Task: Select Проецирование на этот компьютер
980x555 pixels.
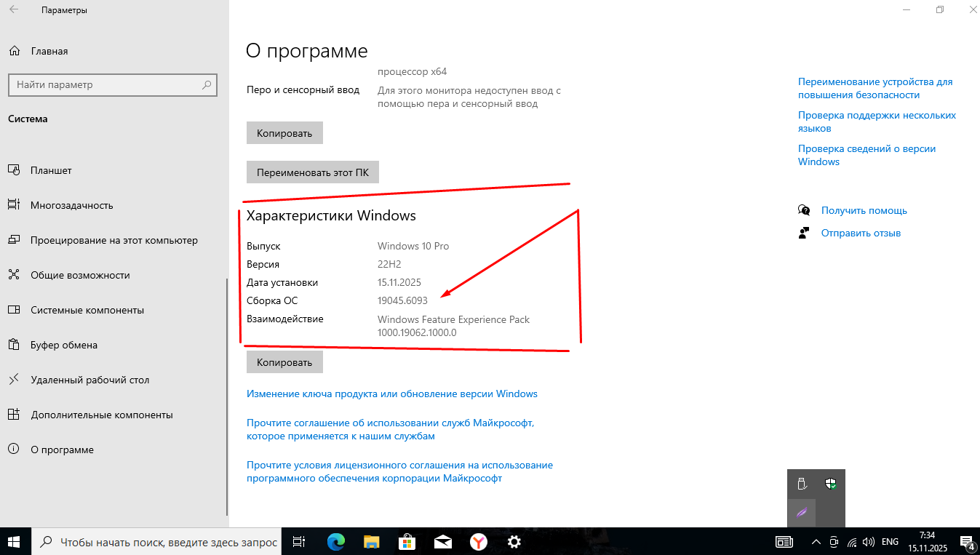Action: pyautogui.click(x=114, y=240)
